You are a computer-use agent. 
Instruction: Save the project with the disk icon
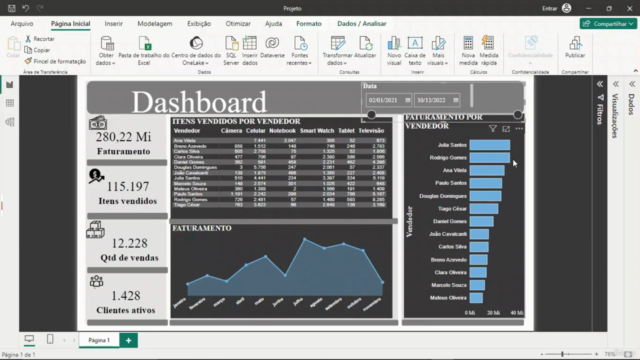(11, 8)
